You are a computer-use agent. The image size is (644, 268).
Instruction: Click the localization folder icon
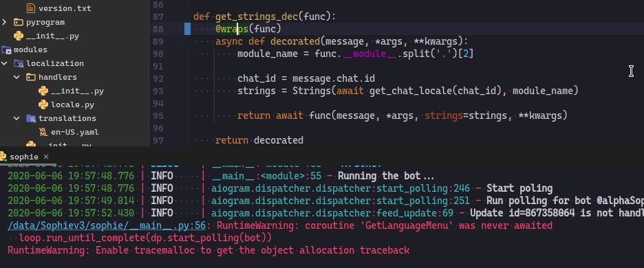click(19, 64)
